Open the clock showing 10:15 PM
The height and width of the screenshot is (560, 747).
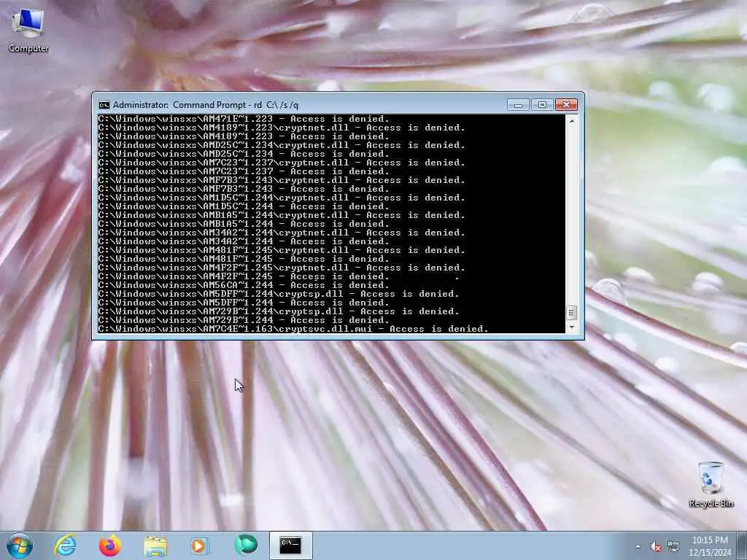tap(710, 546)
